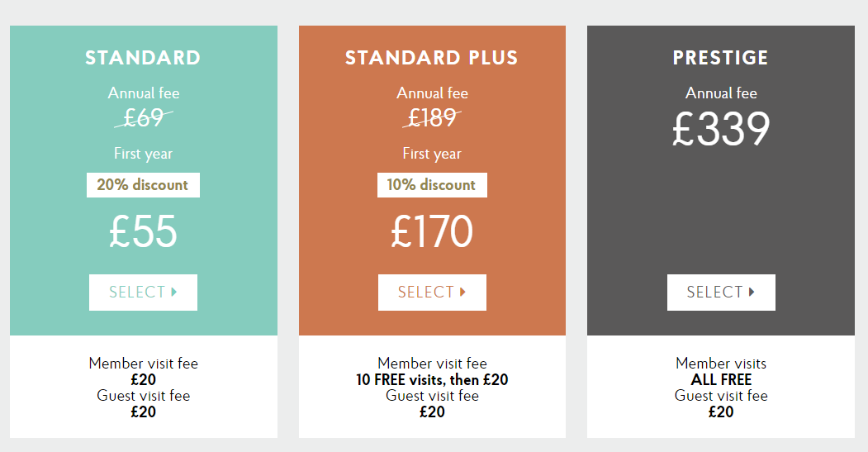Select the Standard membership plan
The height and width of the screenshot is (452, 868).
(143, 293)
